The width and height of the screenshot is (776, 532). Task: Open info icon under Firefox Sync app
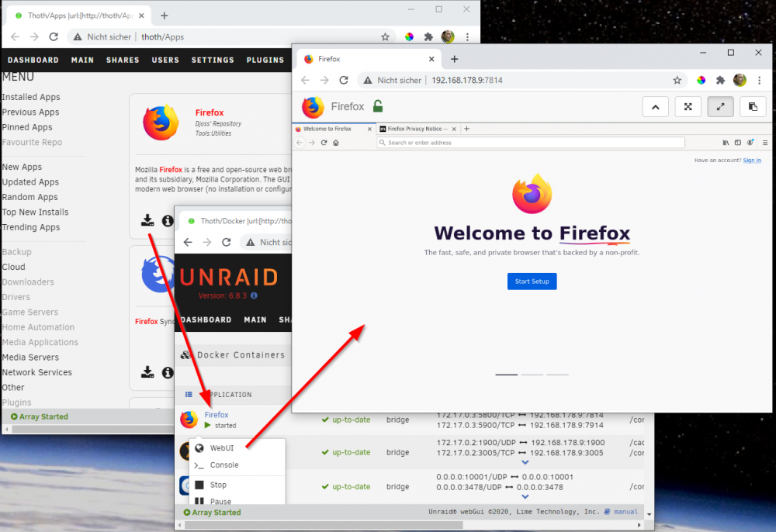click(168, 372)
